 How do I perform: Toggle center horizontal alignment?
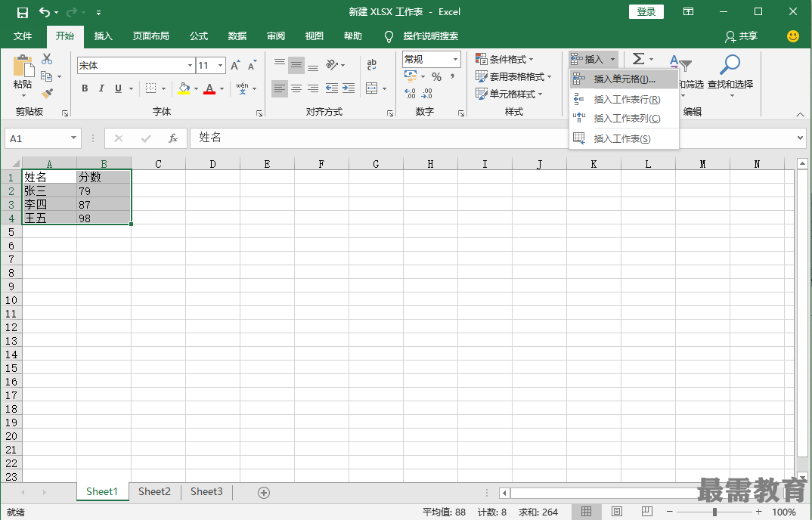pyautogui.click(x=296, y=88)
